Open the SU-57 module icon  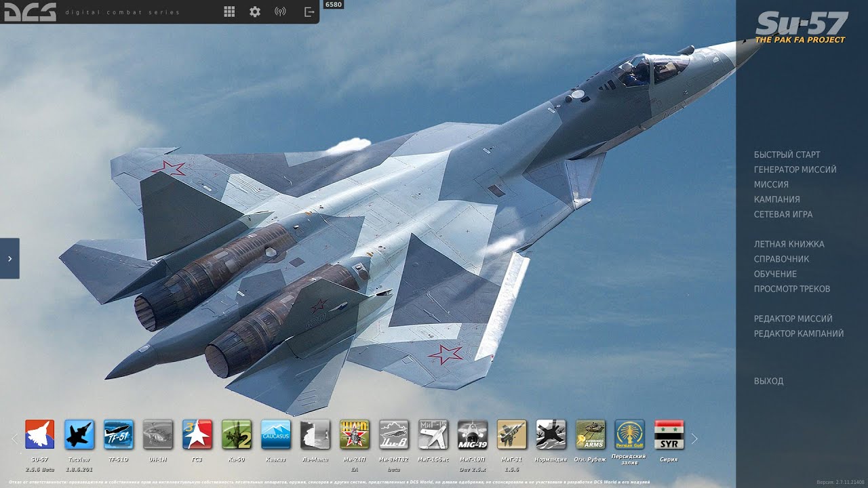coord(39,434)
